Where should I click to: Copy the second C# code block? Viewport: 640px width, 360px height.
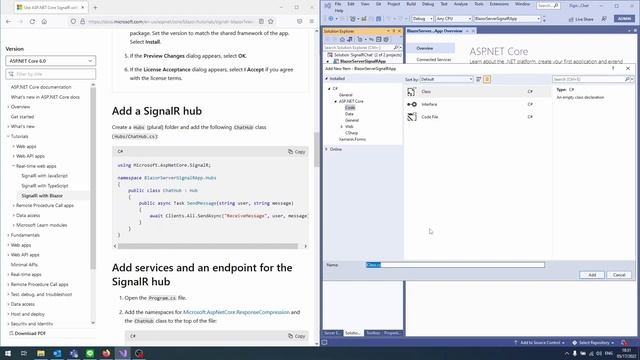point(297,336)
